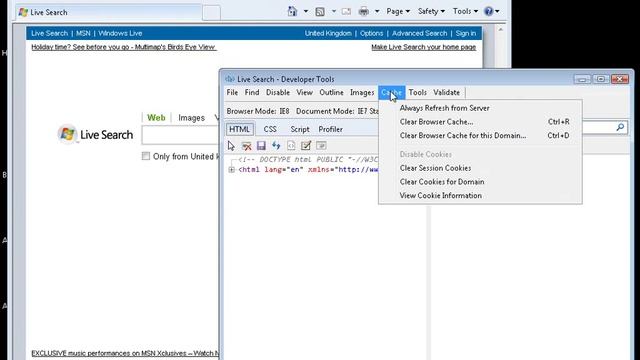Select the Web search tab
Viewport: 640px width, 360px height.
[156, 118]
